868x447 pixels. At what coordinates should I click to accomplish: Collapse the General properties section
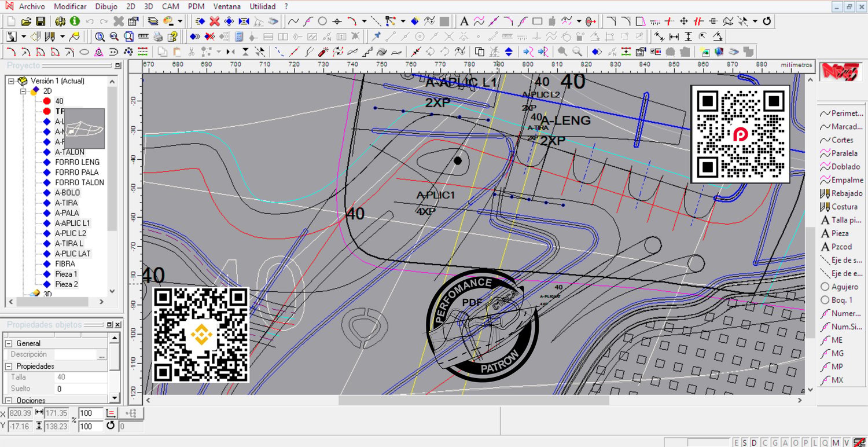[9, 343]
